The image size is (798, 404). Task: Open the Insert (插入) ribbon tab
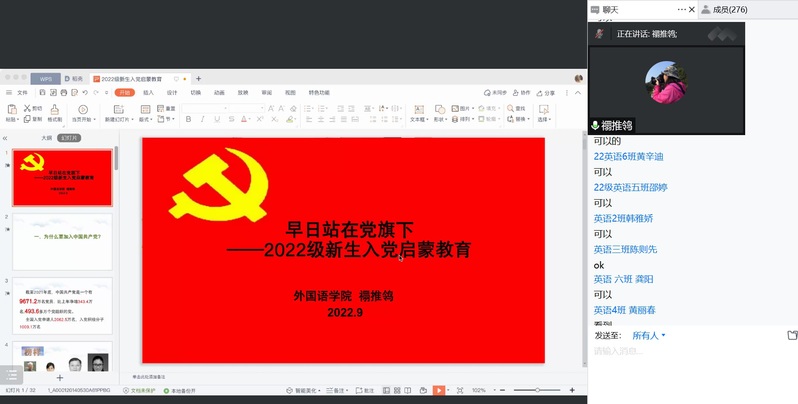tap(148, 93)
